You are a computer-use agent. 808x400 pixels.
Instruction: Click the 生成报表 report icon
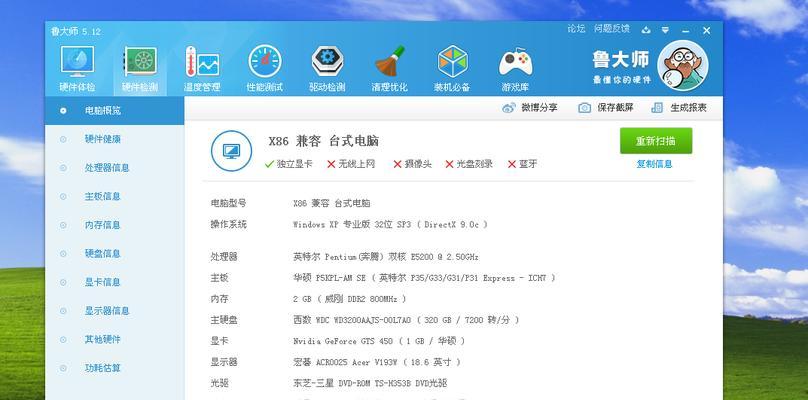pyautogui.click(x=657, y=108)
